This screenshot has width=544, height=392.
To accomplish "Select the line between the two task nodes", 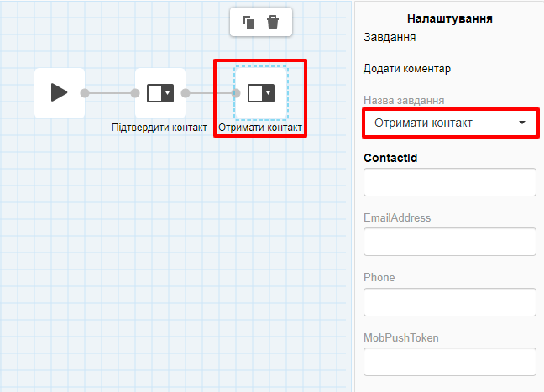I will point(211,93).
